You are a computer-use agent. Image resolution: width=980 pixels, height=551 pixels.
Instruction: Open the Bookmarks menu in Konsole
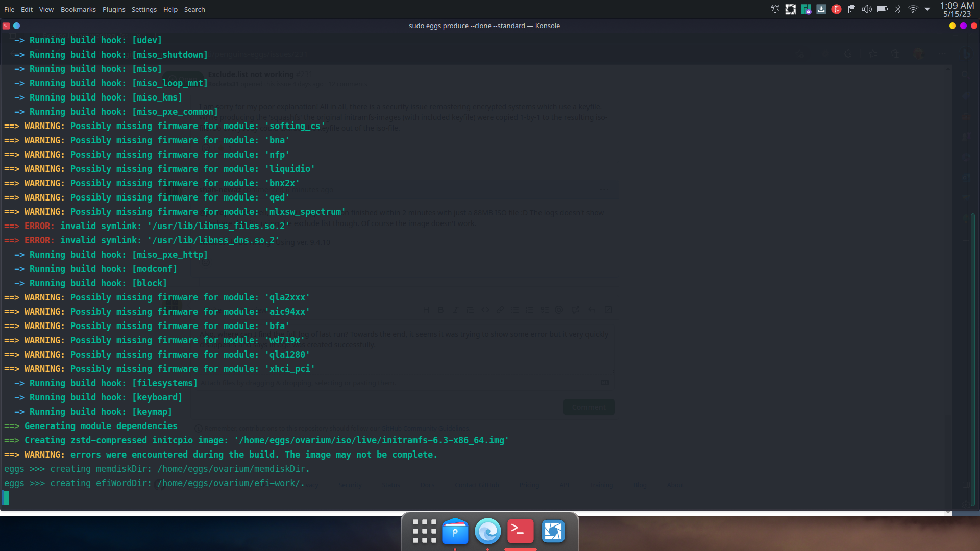[x=78, y=9]
